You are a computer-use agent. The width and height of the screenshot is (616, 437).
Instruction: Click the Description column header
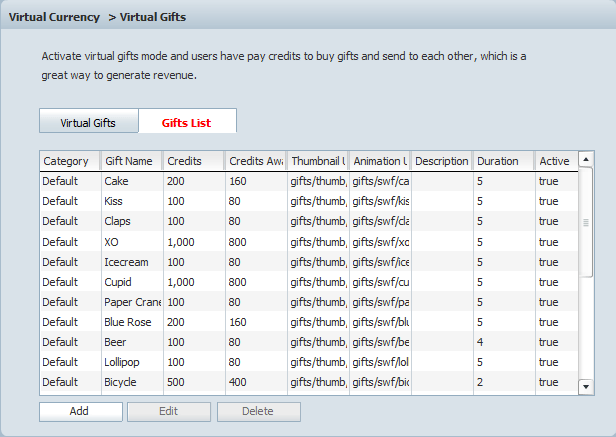[441, 161]
